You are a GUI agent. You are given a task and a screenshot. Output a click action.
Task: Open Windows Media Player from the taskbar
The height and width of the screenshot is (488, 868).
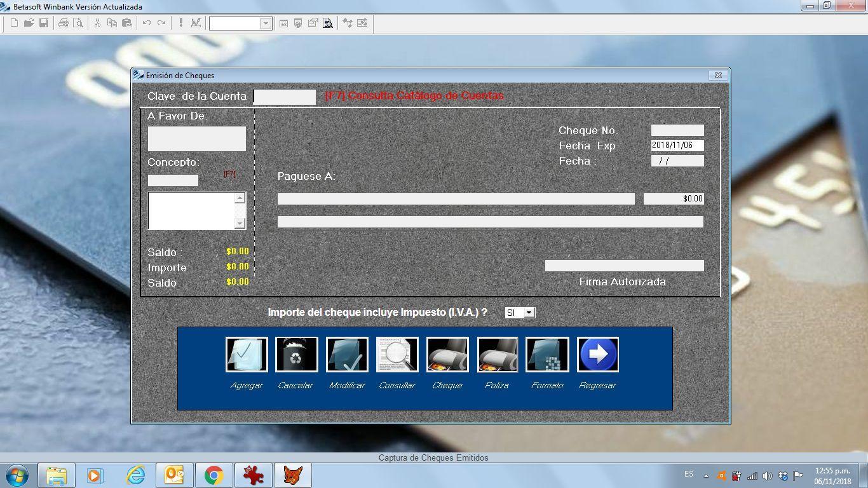coord(95,475)
